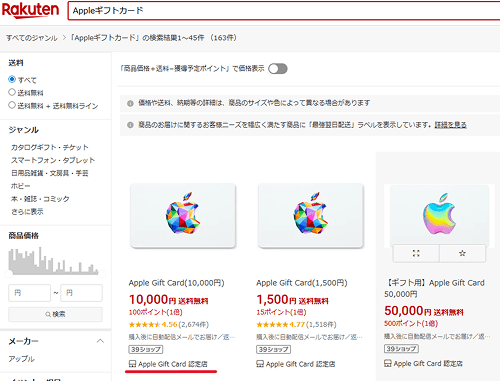Click the 1,500円 price text
Viewport: 500px width, 381px height.
click(x=276, y=300)
